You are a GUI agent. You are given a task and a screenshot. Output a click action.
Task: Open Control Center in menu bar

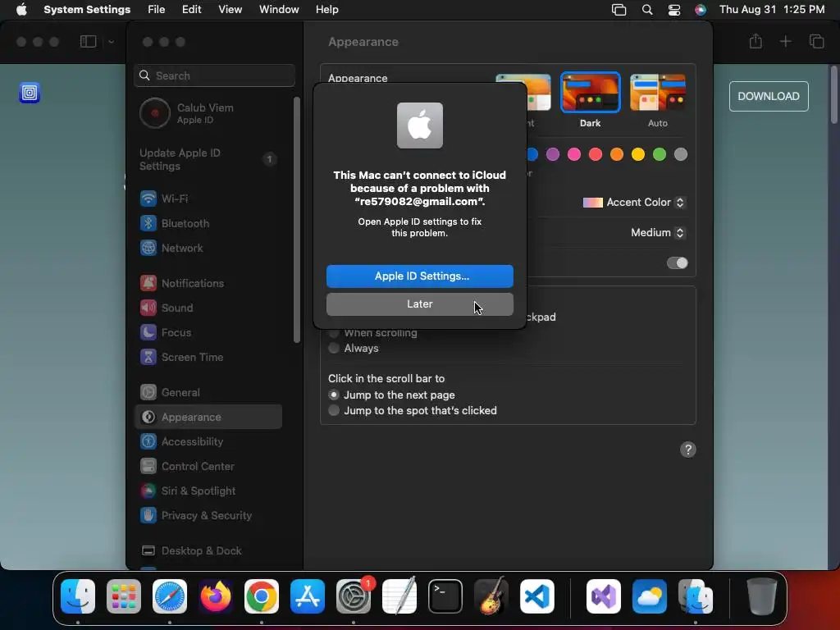(674, 10)
